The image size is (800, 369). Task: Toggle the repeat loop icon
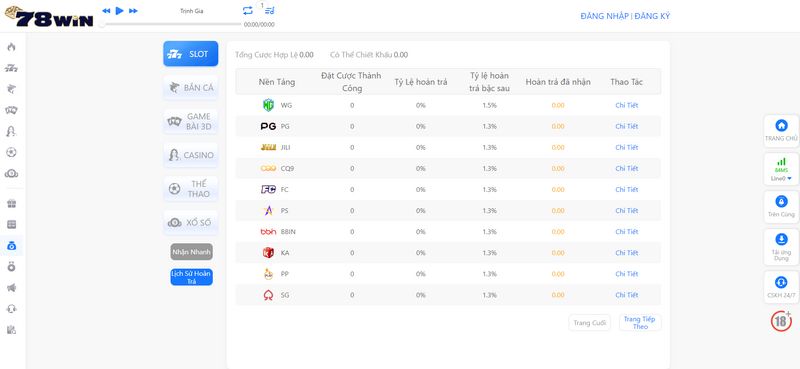[x=247, y=10]
